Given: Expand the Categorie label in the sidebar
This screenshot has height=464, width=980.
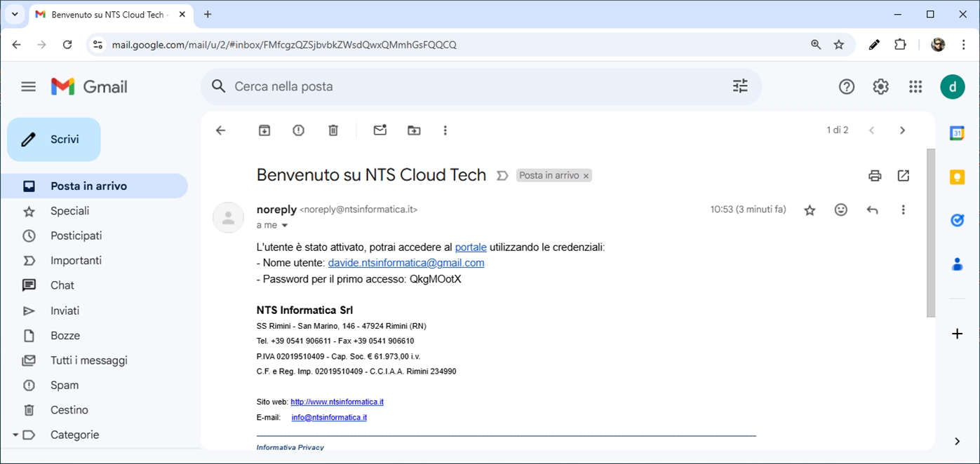Looking at the screenshot, I should 15,435.
